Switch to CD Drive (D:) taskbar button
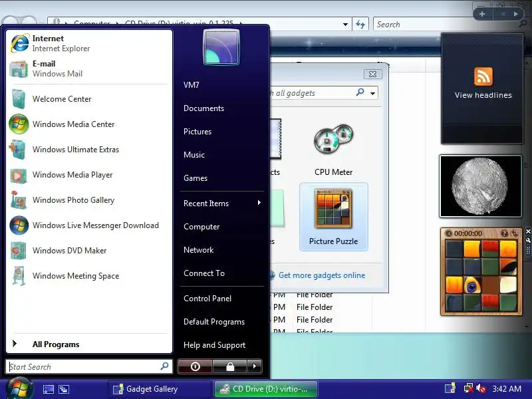Image resolution: width=532 pixels, height=399 pixels. [266, 389]
